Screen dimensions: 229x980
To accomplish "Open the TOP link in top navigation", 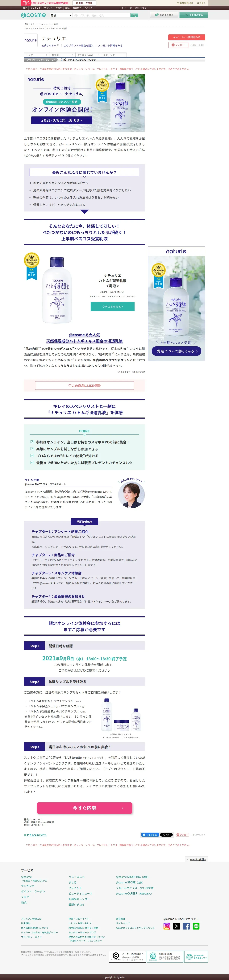I will 25,8.
